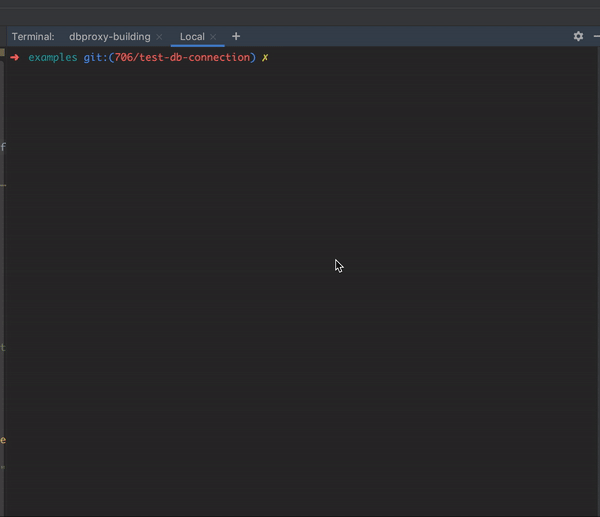Select the Local terminal tab
This screenshot has height=517, width=600.
click(192, 36)
